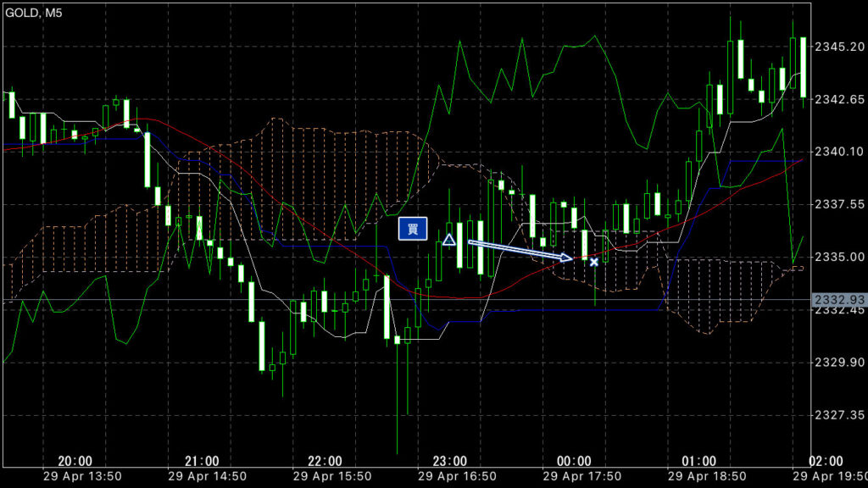Click the white X trade exit marker
Screen dimensions: 868x488
tap(594, 263)
